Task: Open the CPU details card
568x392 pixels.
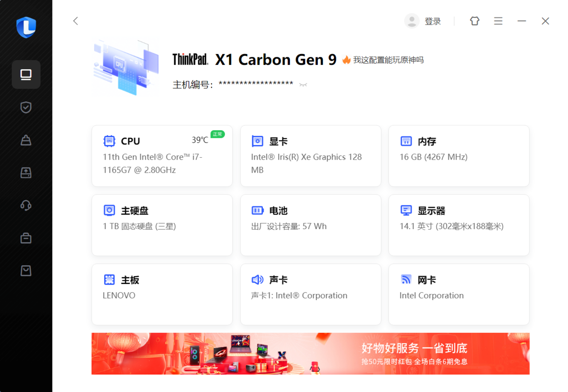Action: [x=162, y=156]
